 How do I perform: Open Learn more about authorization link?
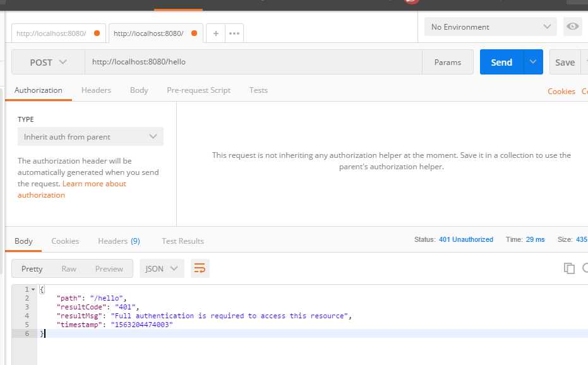[x=72, y=189]
